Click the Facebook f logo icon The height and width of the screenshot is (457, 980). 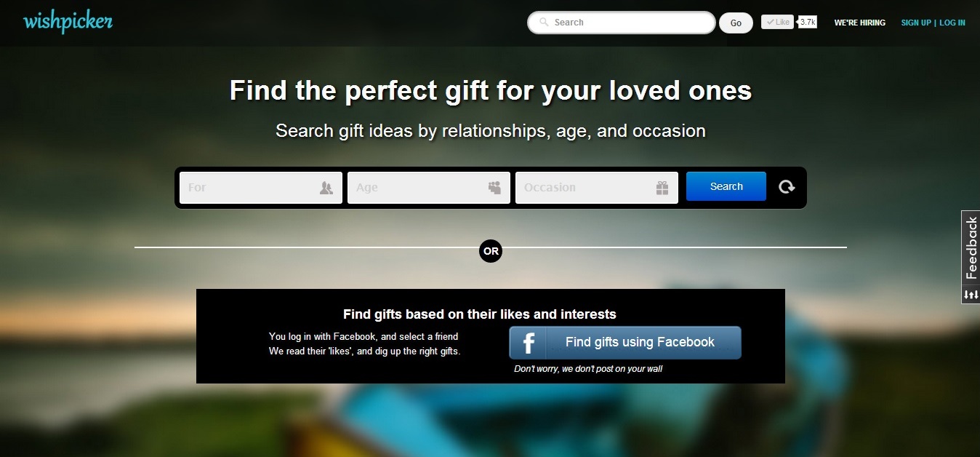[x=529, y=343]
